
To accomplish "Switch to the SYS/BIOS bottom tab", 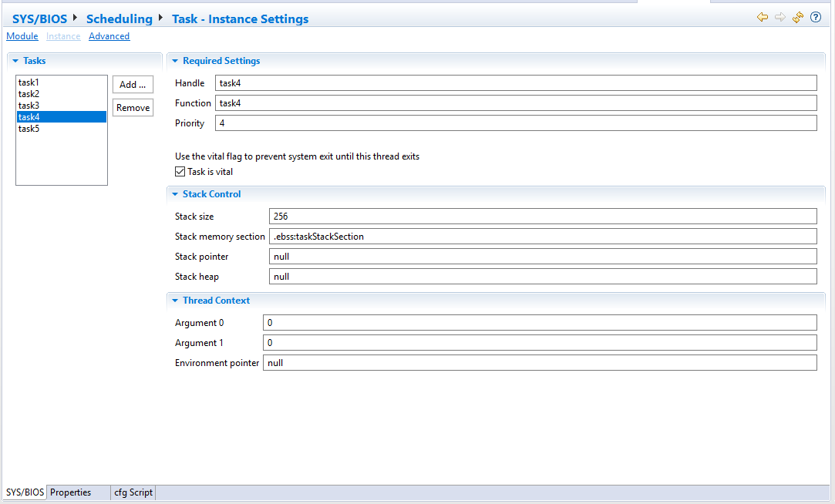I will 25,492.
